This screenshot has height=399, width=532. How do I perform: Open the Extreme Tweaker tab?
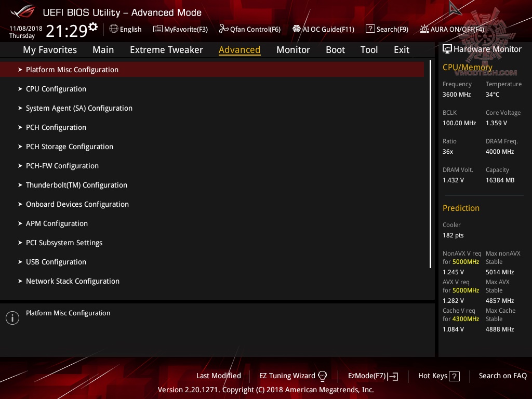coord(166,50)
